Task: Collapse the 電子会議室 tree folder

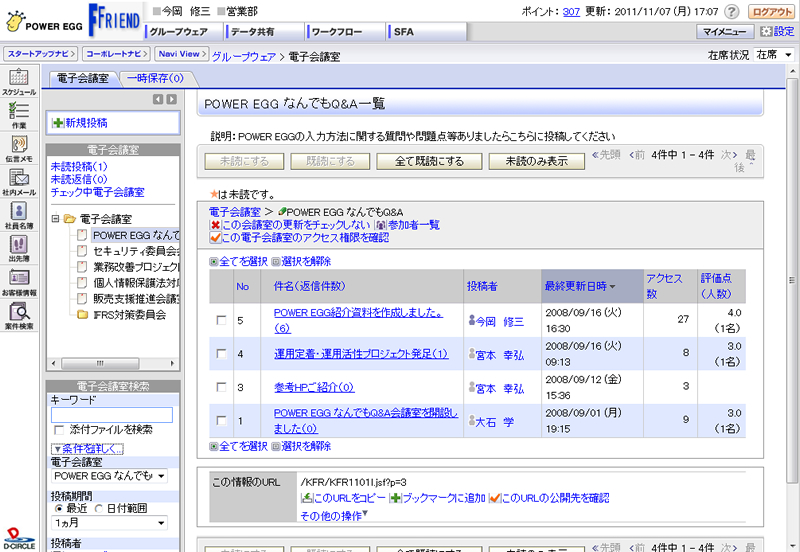Action: coord(56,219)
